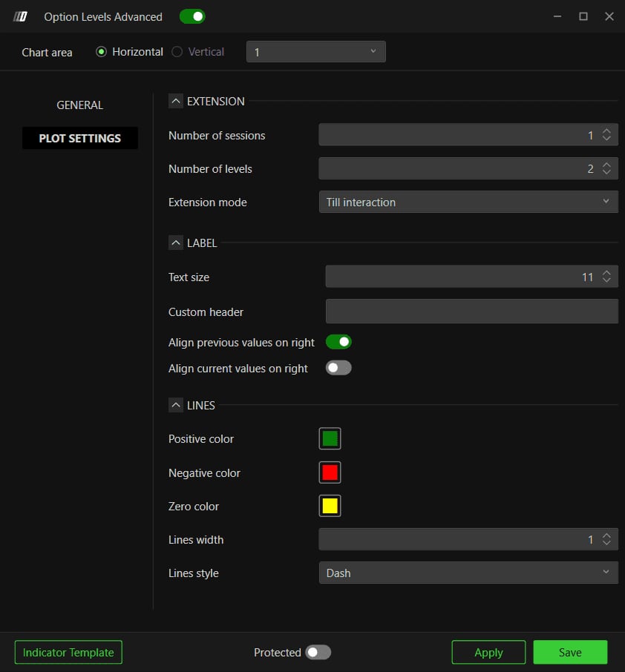The height and width of the screenshot is (672, 625).
Task: Open the Negative color red swatch
Action: 330,472
